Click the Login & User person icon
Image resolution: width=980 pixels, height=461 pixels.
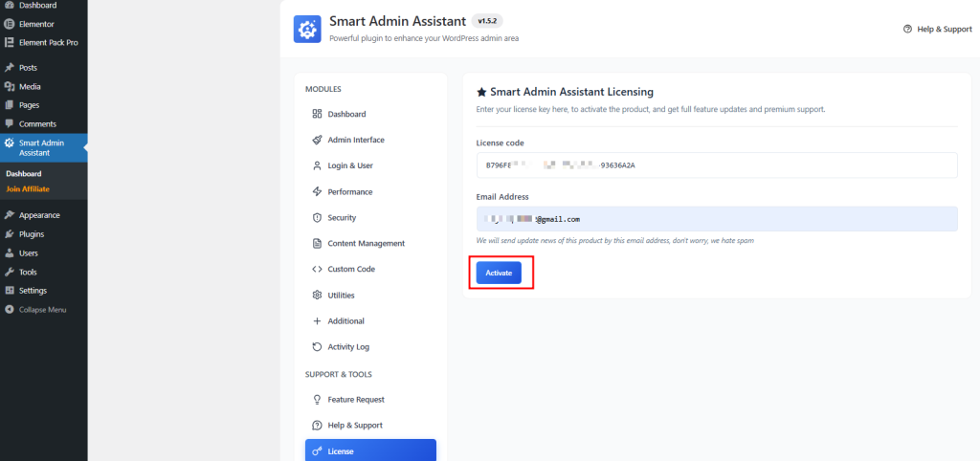[317, 165]
